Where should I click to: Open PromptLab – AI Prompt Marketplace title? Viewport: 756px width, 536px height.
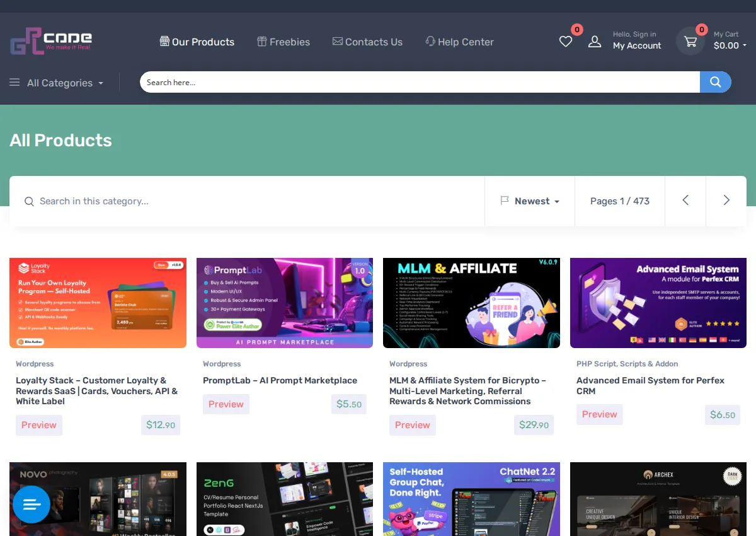point(280,380)
